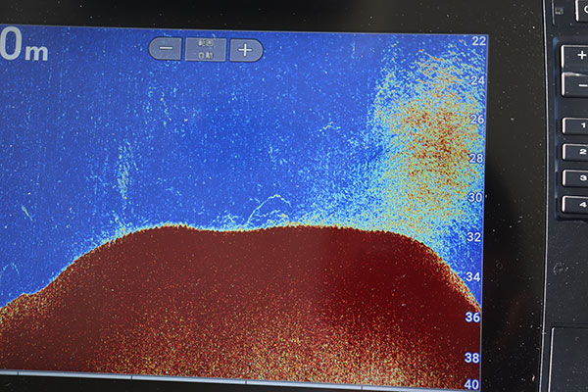Viewport: 588px width, 392px height.
Task: Tap the 22 mark on depth scale
Action: (478, 41)
